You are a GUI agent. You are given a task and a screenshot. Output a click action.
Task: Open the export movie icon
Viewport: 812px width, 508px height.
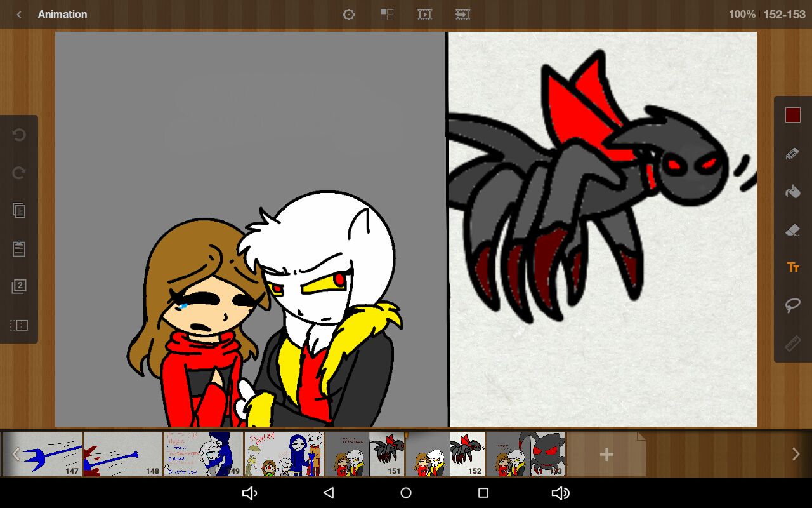[463, 14]
